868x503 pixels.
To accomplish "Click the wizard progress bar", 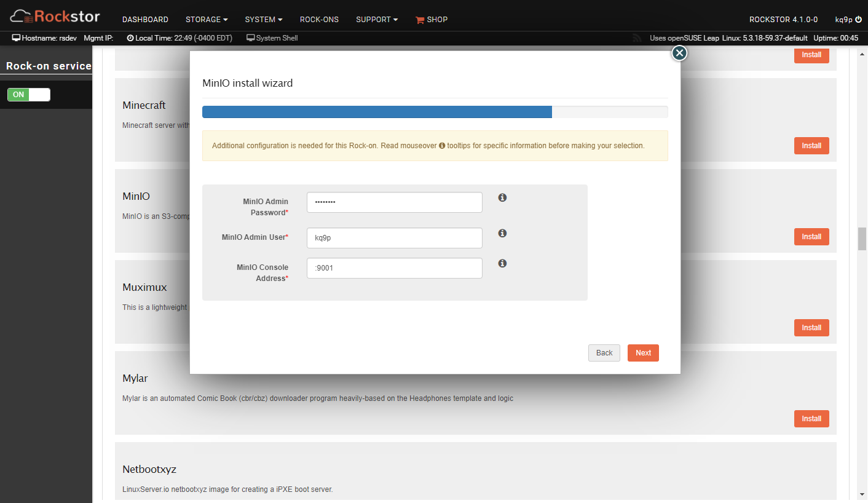I will tap(435, 112).
